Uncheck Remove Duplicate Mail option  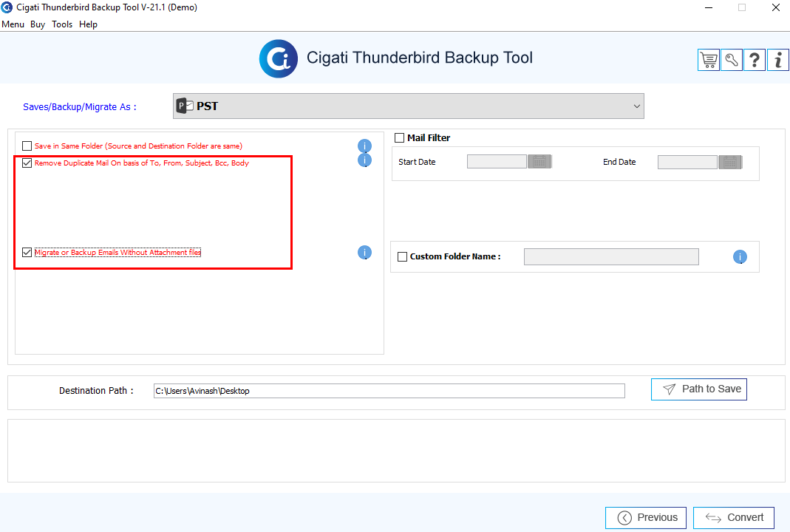point(27,163)
